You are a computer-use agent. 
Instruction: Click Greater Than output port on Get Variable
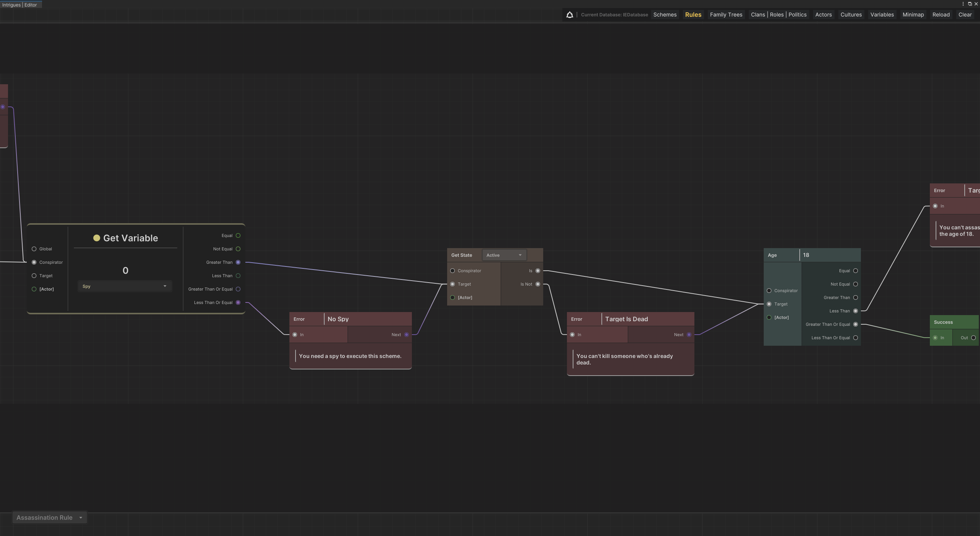238,262
